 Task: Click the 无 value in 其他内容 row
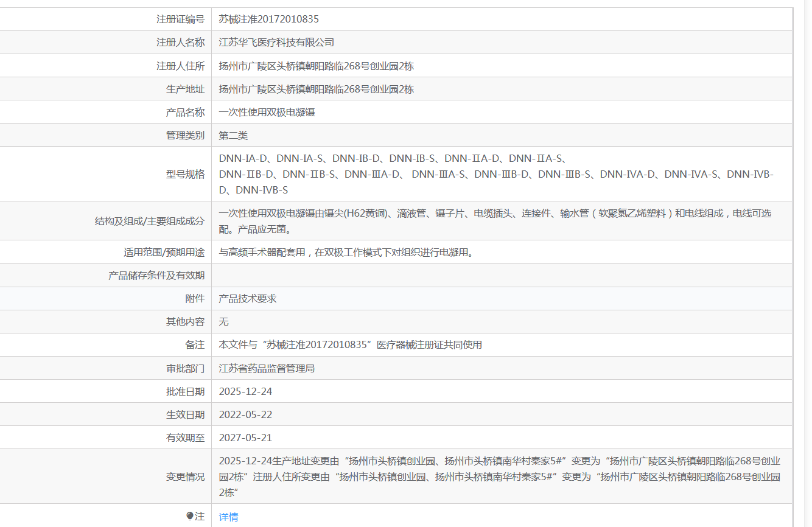pyautogui.click(x=224, y=321)
